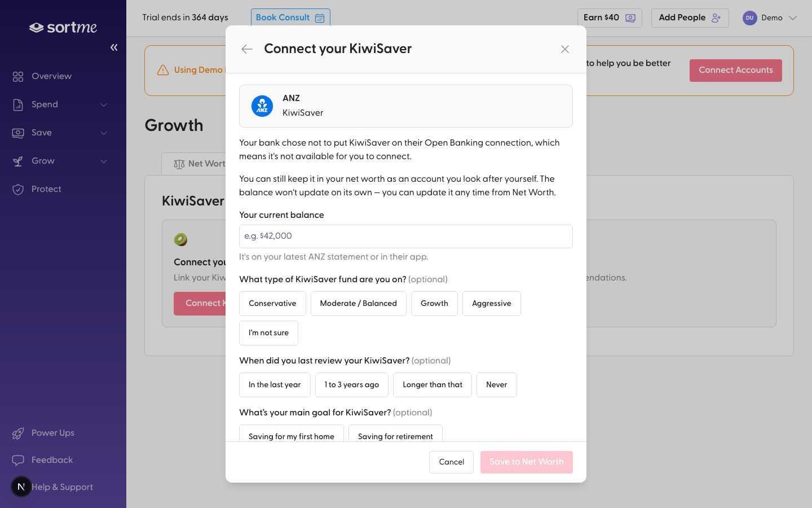Screen dimensions: 812x508
Task: Click the sortme logo
Action: [63, 27]
